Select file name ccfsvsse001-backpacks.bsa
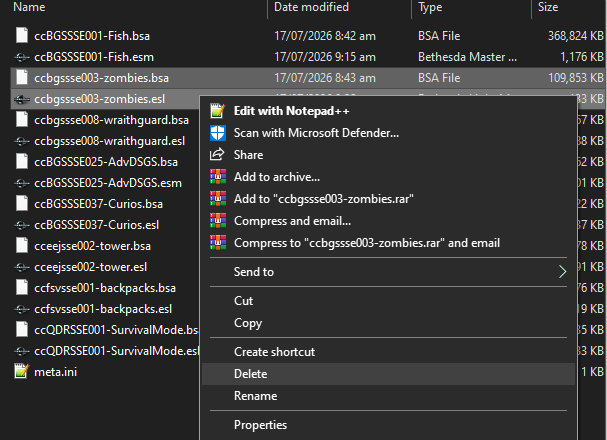This screenshot has height=440, width=607. (105, 288)
